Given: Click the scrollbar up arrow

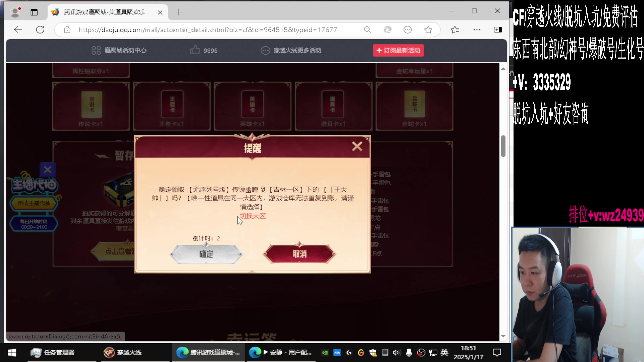Looking at the screenshot, I should tap(503, 68).
